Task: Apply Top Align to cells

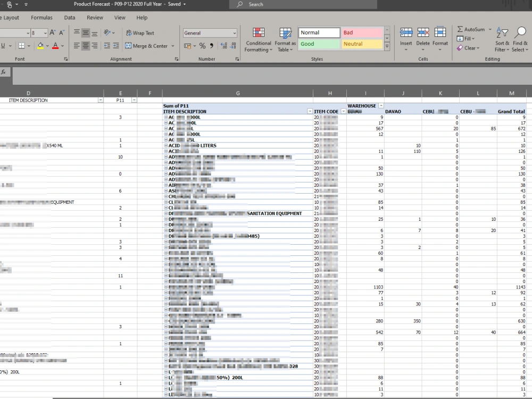Action: [x=77, y=32]
